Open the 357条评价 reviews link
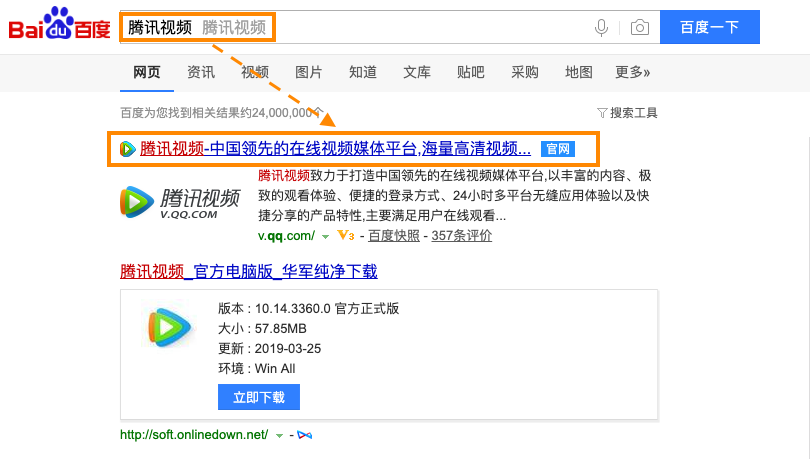810x459 pixels. (x=461, y=236)
